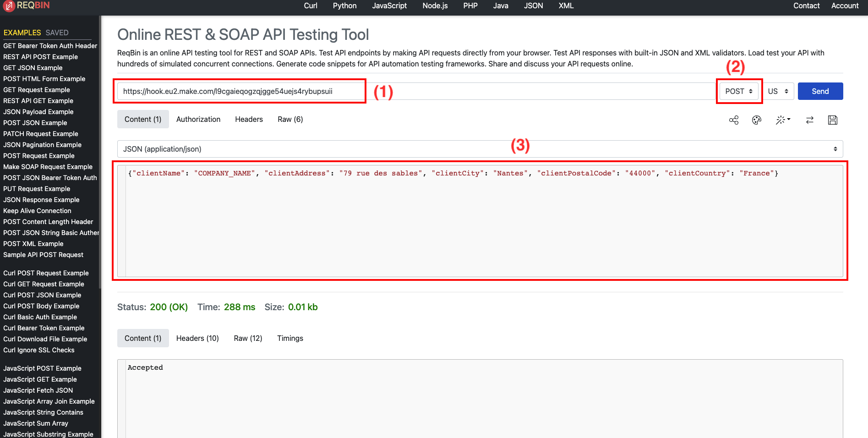The height and width of the screenshot is (438, 868).
Task: Click the share request icon
Action: pos(734,120)
